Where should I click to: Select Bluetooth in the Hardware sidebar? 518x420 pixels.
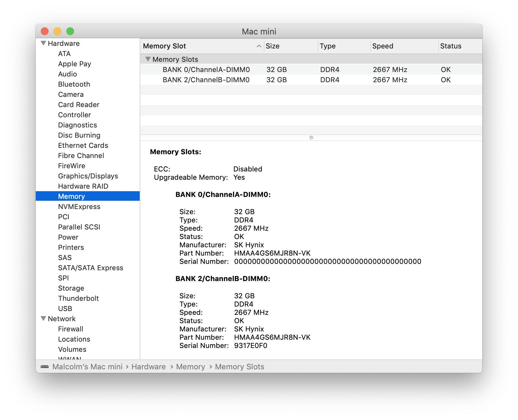tap(74, 84)
